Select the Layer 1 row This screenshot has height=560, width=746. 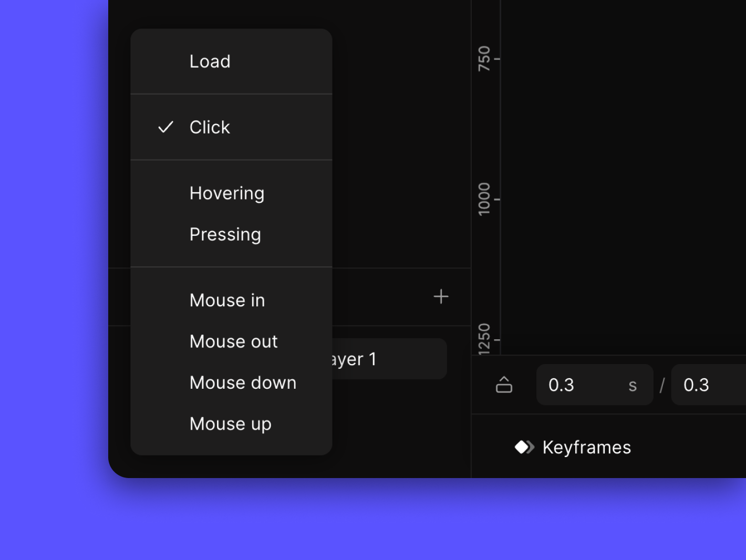click(x=389, y=359)
